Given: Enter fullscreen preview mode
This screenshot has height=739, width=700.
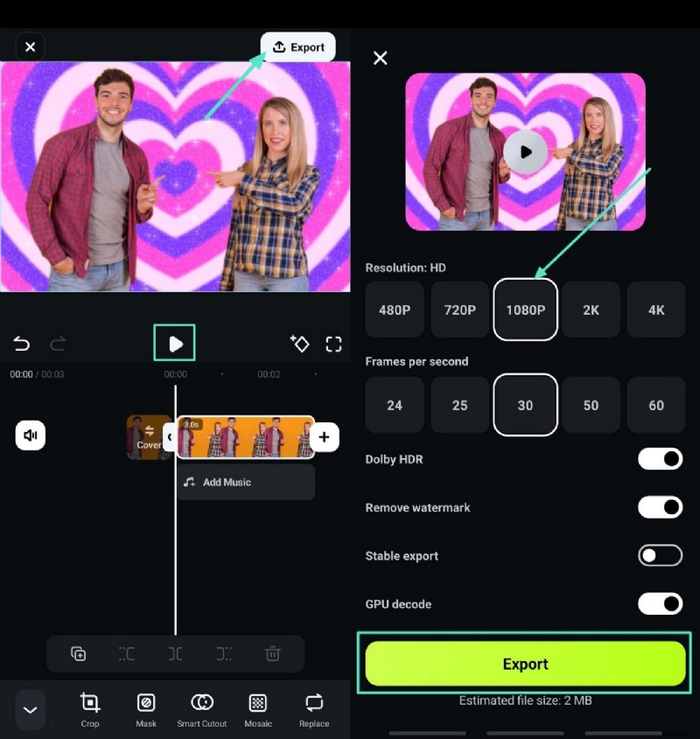Looking at the screenshot, I should coord(333,344).
